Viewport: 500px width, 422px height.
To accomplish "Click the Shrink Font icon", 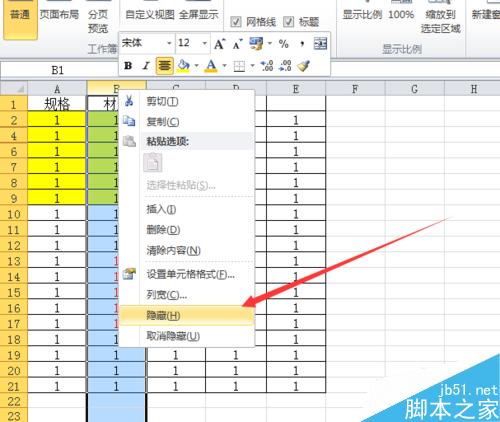I will (x=237, y=44).
